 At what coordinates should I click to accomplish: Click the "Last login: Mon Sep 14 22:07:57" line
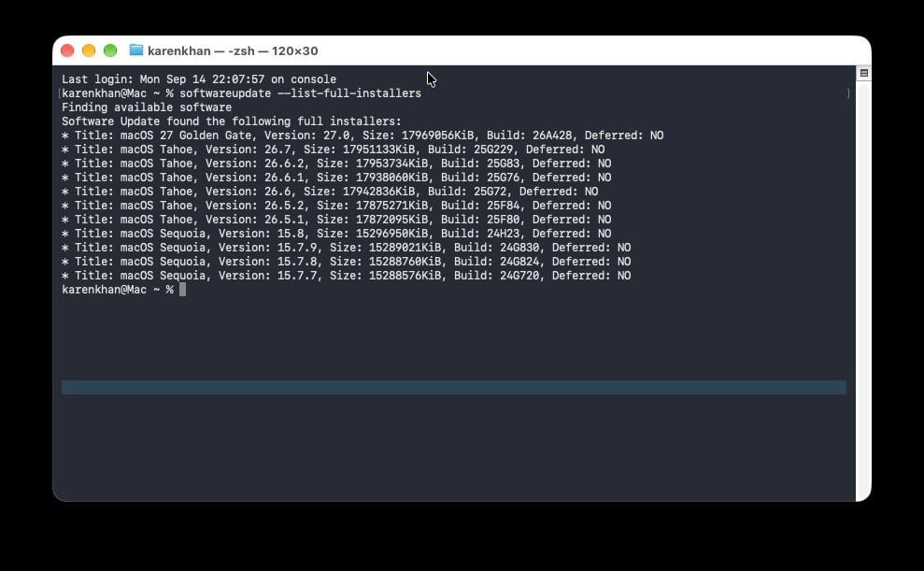tap(199, 79)
